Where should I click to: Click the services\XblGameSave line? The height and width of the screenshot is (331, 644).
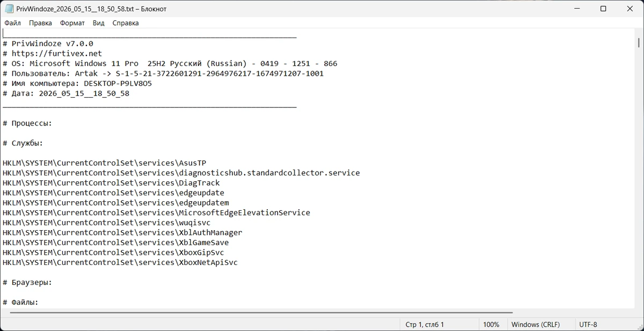[x=115, y=242]
